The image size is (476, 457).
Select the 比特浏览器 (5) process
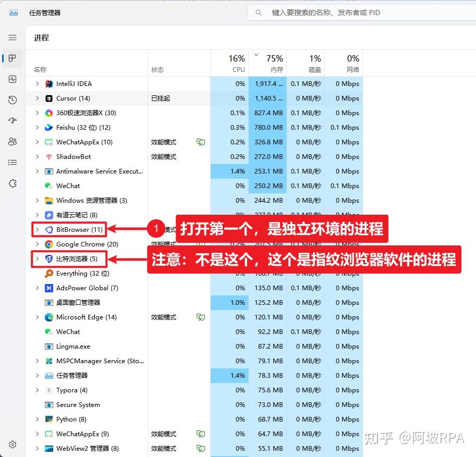(76, 258)
